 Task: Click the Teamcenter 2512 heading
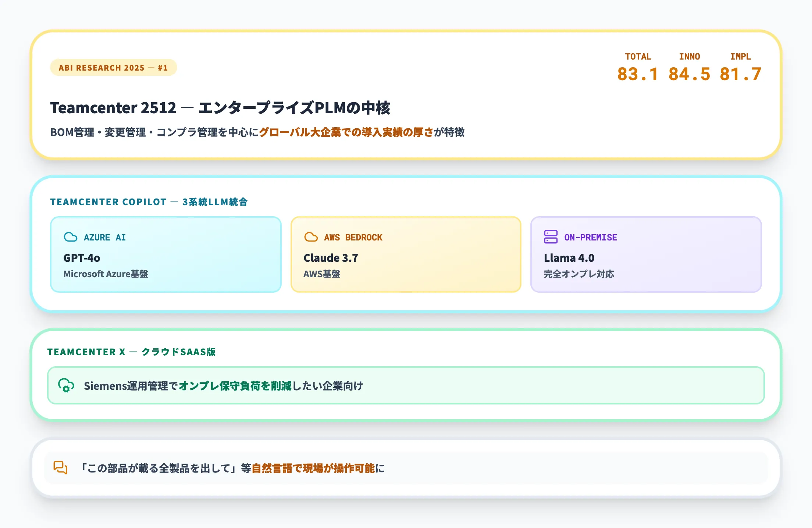[x=220, y=108]
